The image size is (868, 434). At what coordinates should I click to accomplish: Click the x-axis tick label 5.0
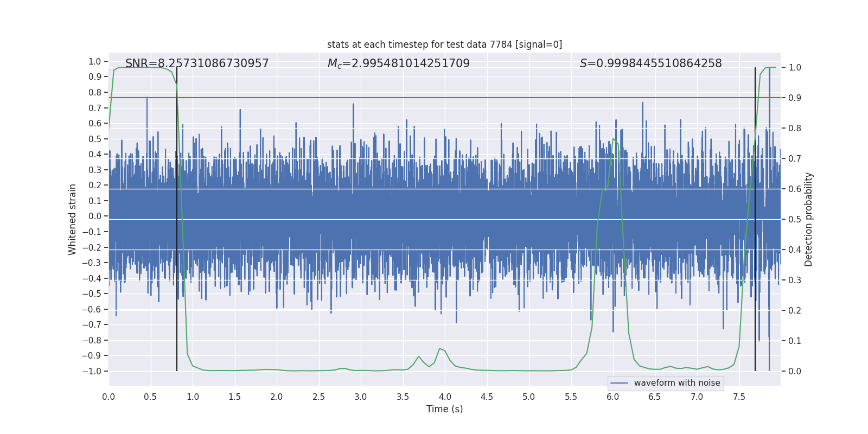[528, 397]
